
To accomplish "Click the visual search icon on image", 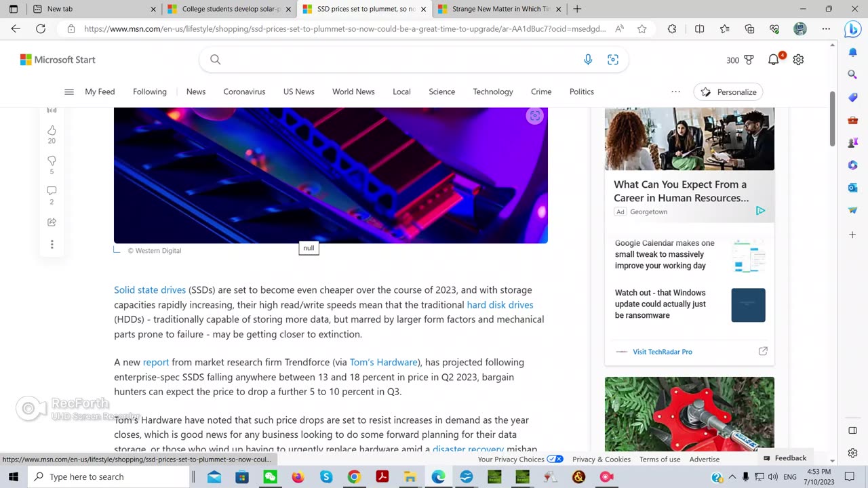I will pos(535,116).
